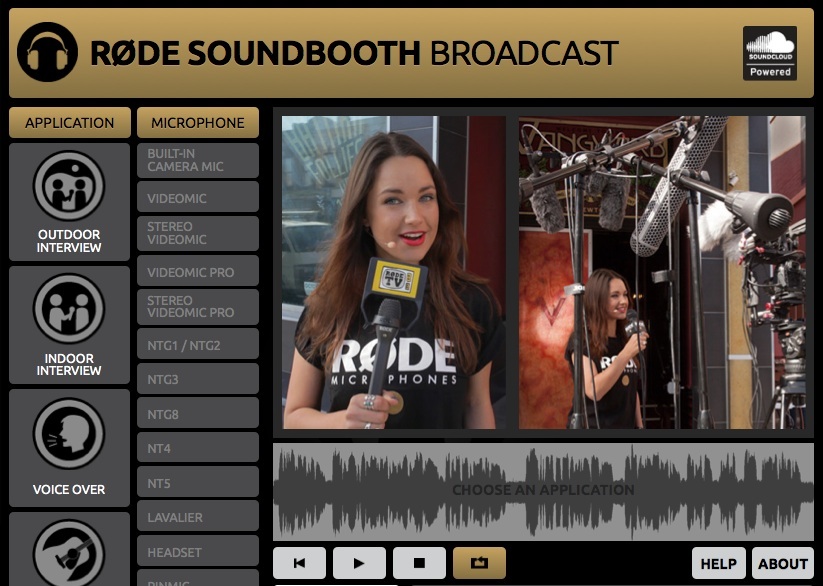The width and height of the screenshot is (823, 586).
Task: Click the presenter close-up photo
Action: (394, 272)
